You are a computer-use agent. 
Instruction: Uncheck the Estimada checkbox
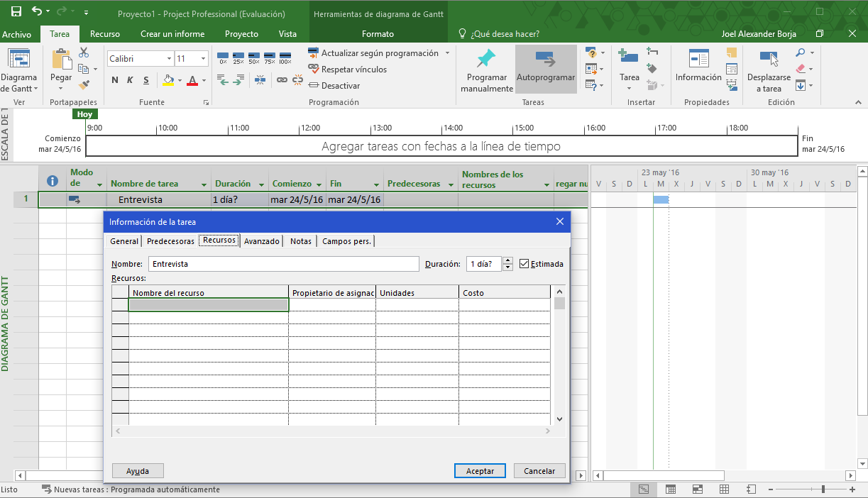524,264
